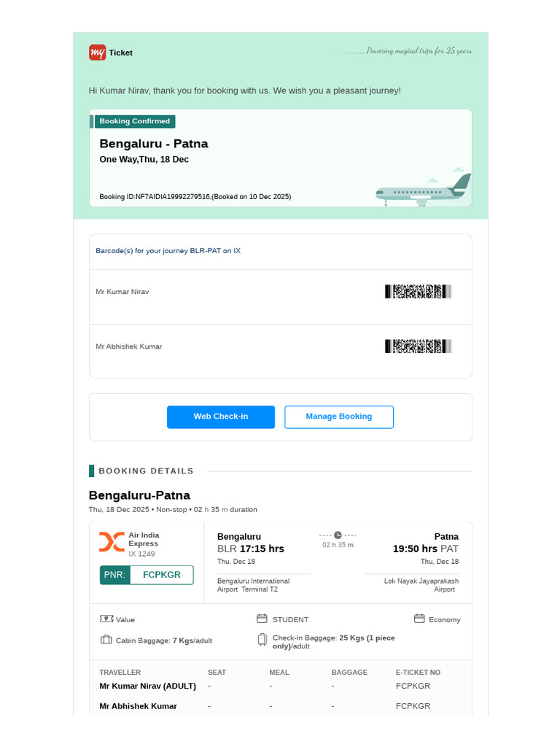Click the barcode for Mr Kumar Nirav

pyautogui.click(x=418, y=292)
